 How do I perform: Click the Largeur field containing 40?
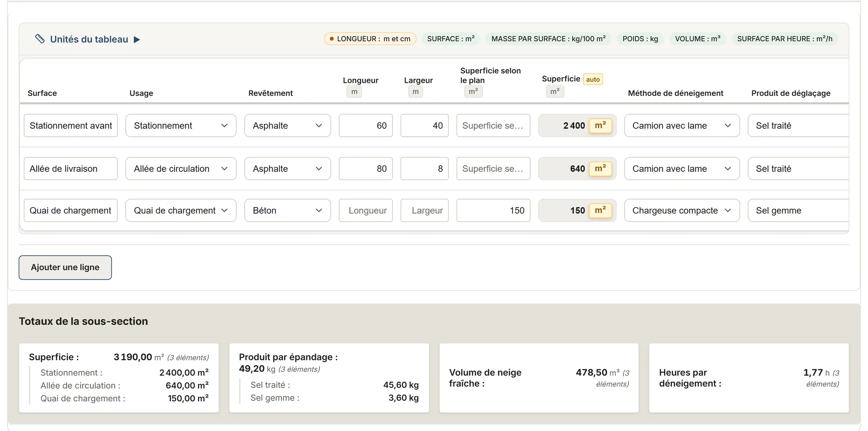point(424,125)
